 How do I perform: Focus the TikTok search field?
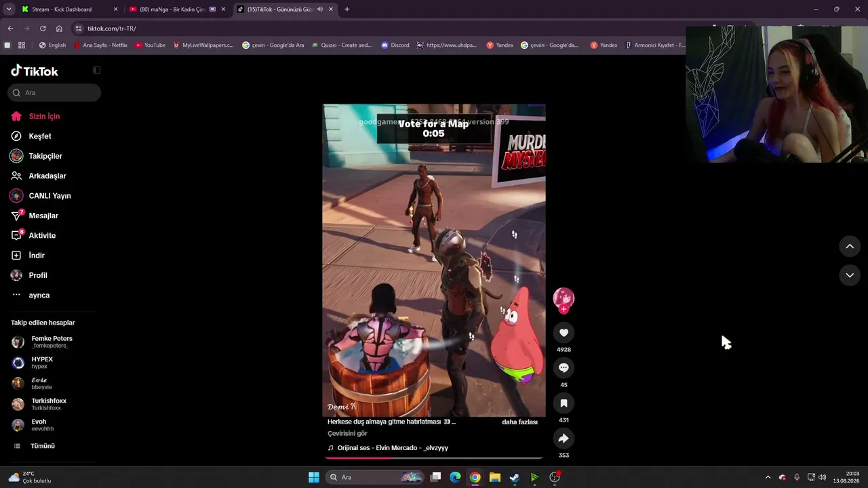coord(54,93)
